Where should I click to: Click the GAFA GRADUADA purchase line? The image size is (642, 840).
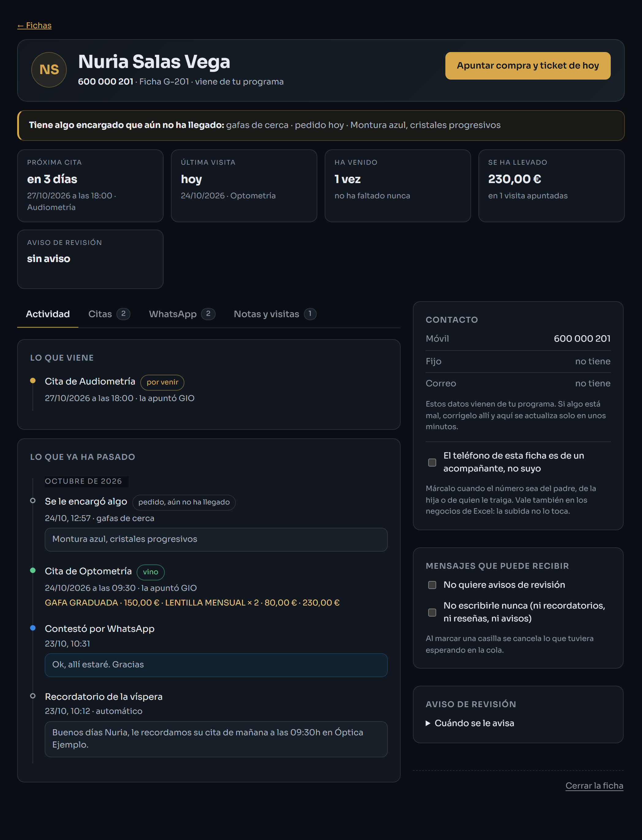pos(192,603)
